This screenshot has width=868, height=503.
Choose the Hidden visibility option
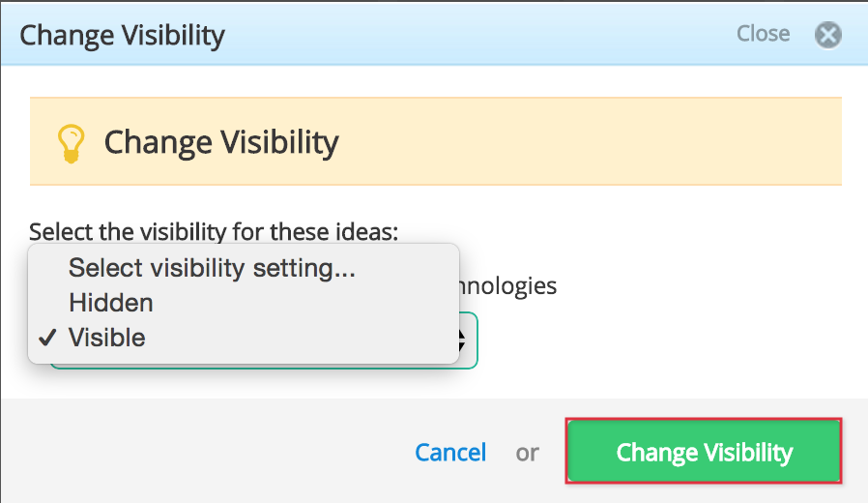coord(111,303)
